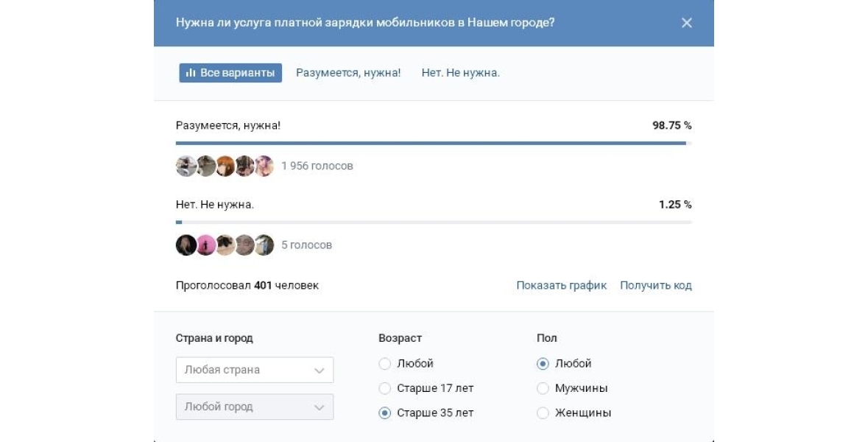868x442 pixels.
Task: Click the bar chart icon in 'Все варианты'
Action: (191, 72)
